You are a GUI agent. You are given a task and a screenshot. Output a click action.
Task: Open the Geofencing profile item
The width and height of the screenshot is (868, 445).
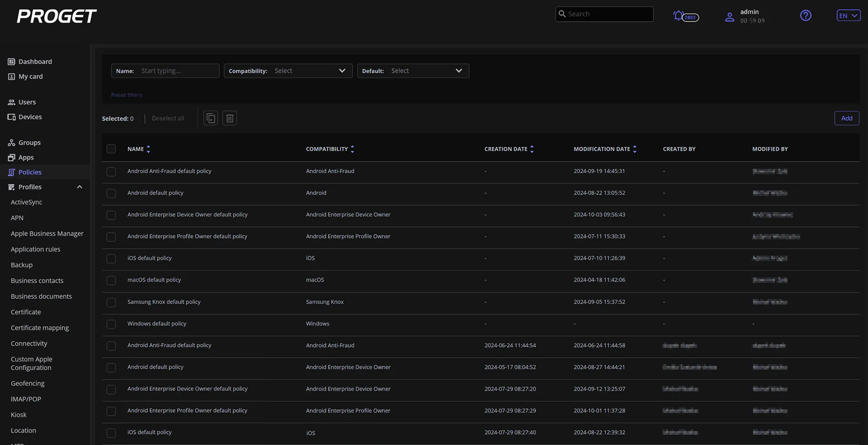coord(27,384)
